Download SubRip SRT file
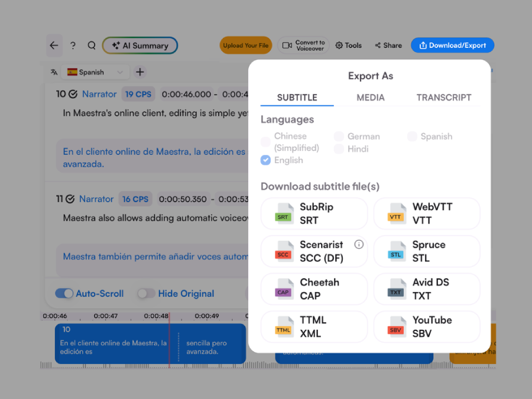This screenshot has height=399, width=532. pos(314,214)
